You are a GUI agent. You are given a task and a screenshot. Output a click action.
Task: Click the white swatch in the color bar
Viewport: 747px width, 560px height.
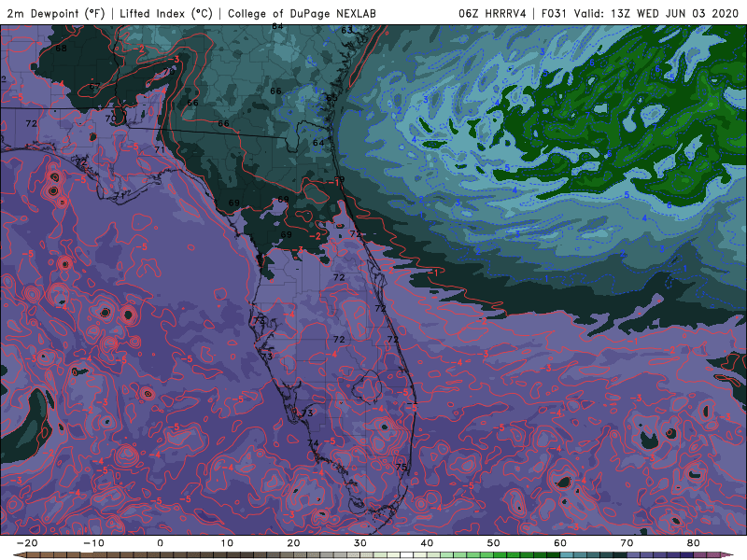406,554
